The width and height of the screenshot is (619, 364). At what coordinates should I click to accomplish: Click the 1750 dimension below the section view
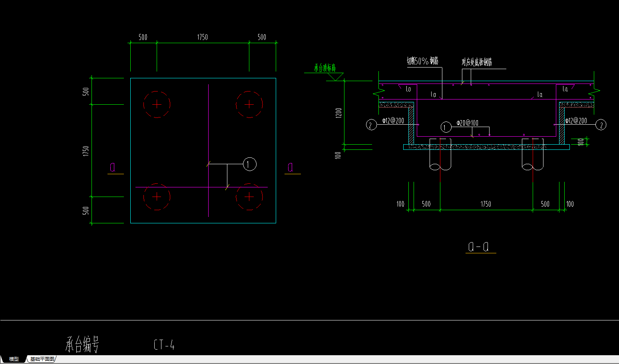tap(486, 204)
